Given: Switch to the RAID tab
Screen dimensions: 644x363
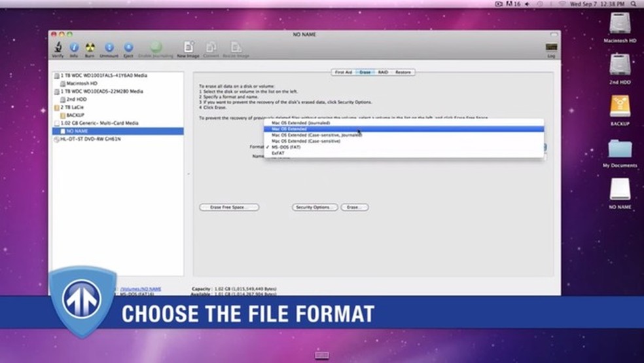Looking at the screenshot, I should pos(383,72).
